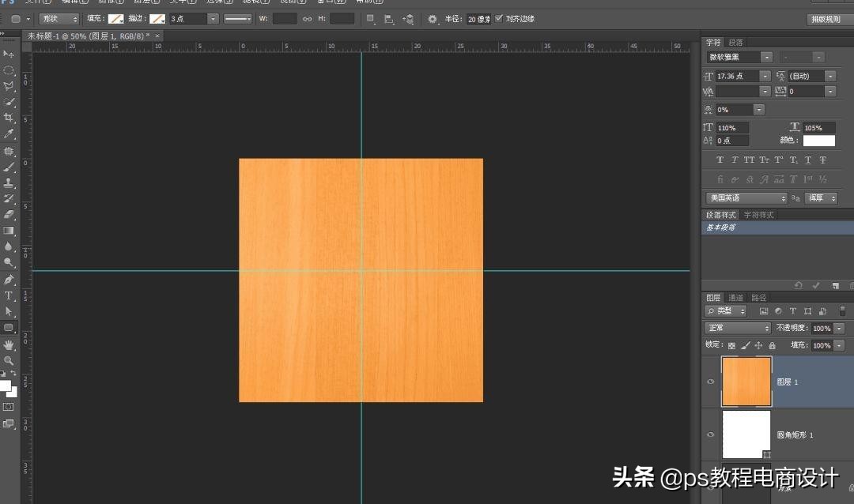Enable the lock transparent pixels option

tap(731, 345)
